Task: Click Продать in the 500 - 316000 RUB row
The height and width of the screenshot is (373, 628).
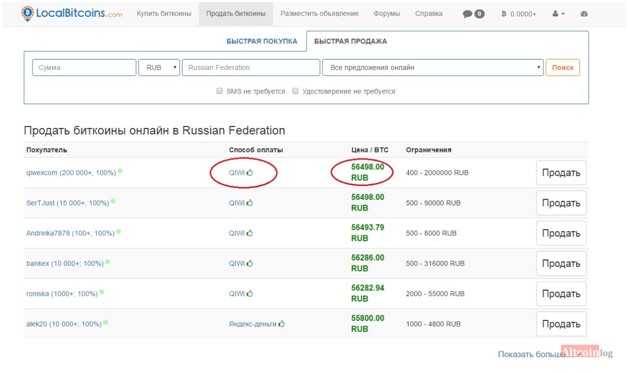Action: [561, 263]
